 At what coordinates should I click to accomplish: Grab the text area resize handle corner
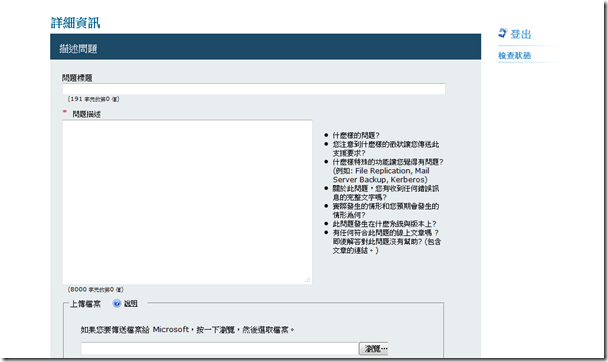point(307,279)
